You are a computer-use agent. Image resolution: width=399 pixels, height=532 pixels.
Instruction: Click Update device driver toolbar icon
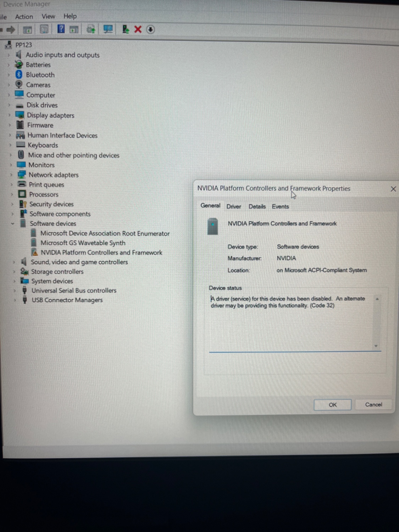(91, 29)
